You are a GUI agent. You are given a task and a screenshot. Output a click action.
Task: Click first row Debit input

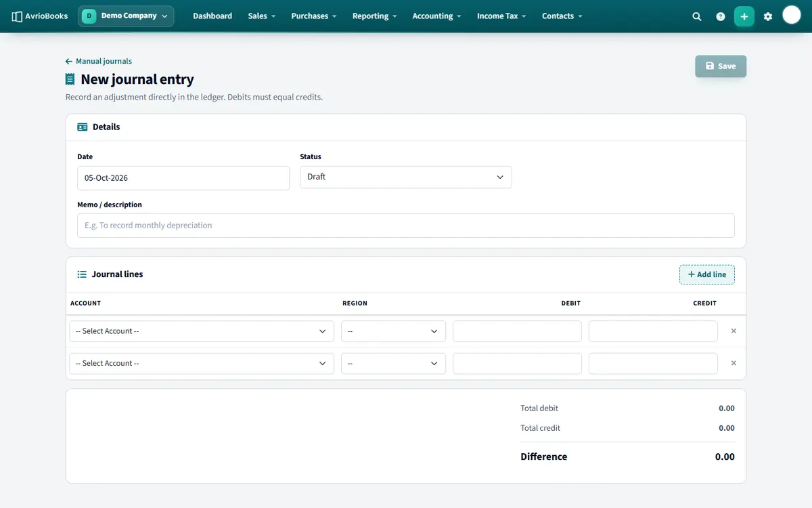pyautogui.click(x=517, y=331)
